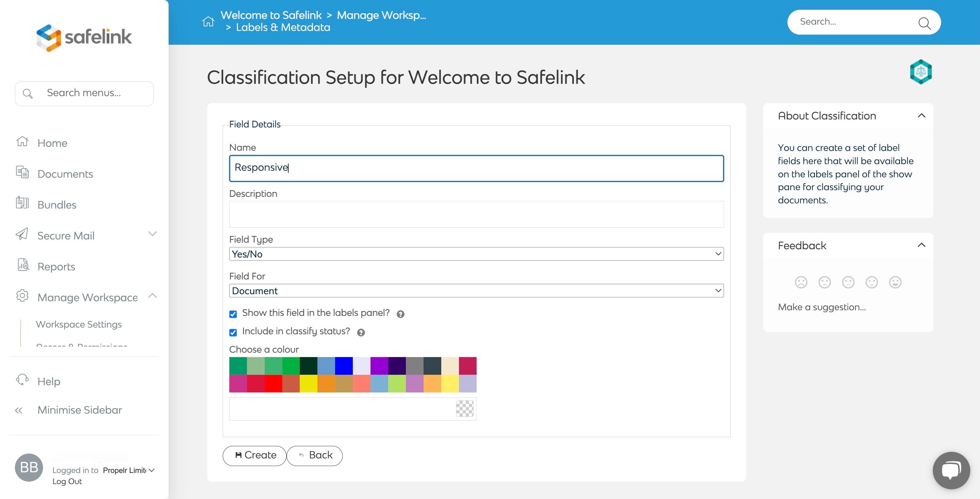Click help icon beside labels panel option
This screenshot has height=499, width=980.
pyautogui.click(x=400, y=314)
